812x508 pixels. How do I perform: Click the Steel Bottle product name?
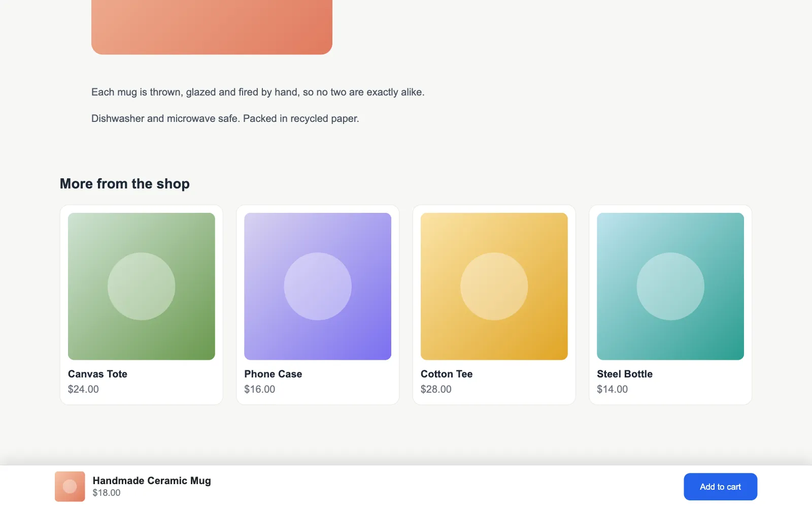[x=625, y=374]
